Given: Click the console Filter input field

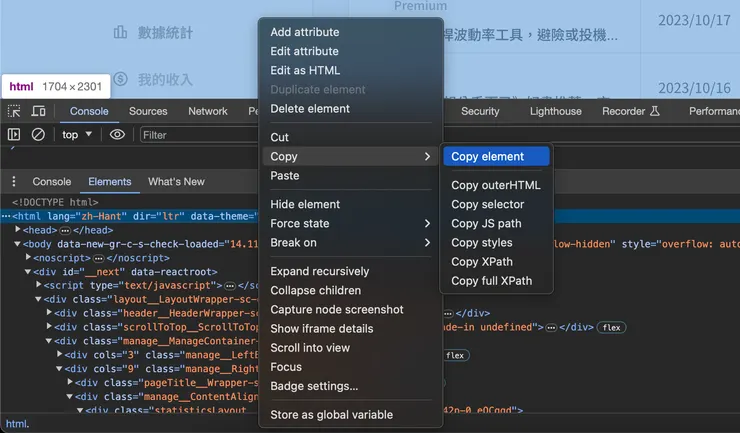Looking at the screenshot, I should click(199, 135).
